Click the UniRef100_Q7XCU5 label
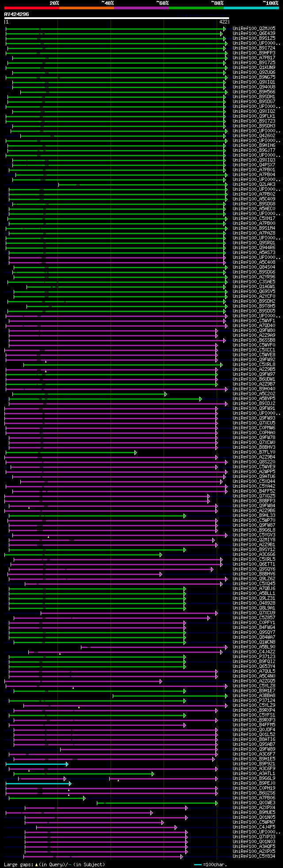283x868 pixels. 254,423
